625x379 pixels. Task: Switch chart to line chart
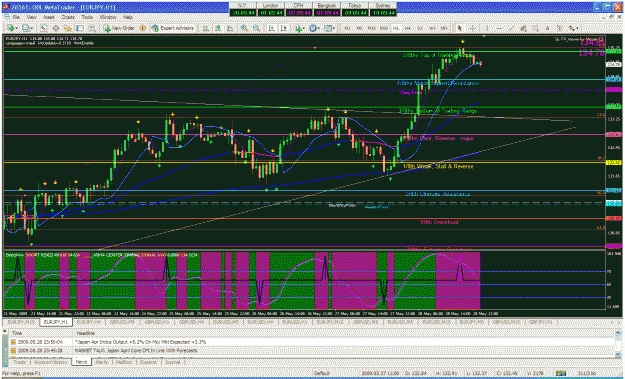tap(230, 28)
